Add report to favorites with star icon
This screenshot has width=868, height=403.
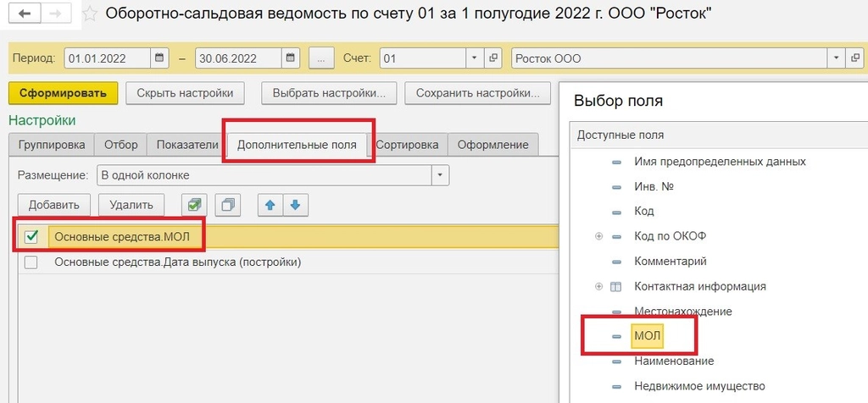(x=90, y=14)
